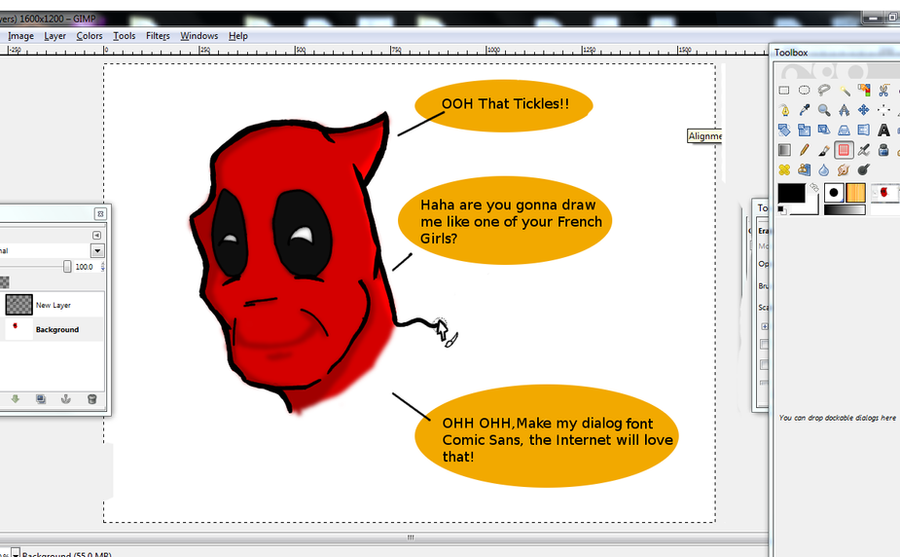900x557 pixels.
Task: Select the Free Select lasso tool
Action: tap(824, 90)
